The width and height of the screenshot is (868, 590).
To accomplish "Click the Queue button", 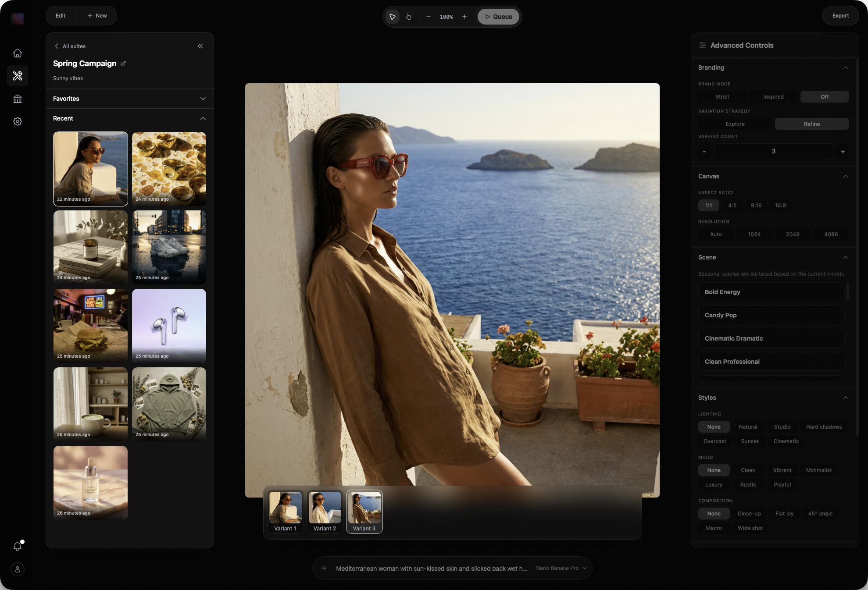I will pos(498,17).
